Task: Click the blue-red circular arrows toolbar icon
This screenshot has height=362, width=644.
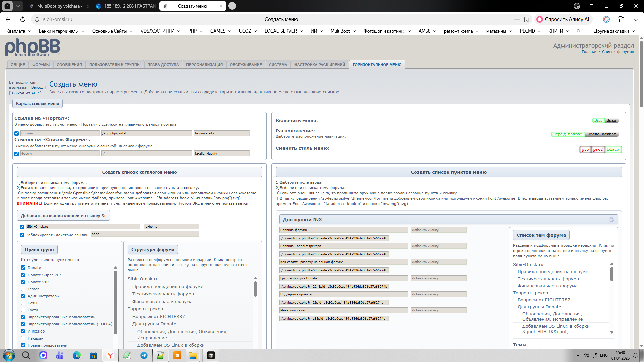Action: [606, 19]
